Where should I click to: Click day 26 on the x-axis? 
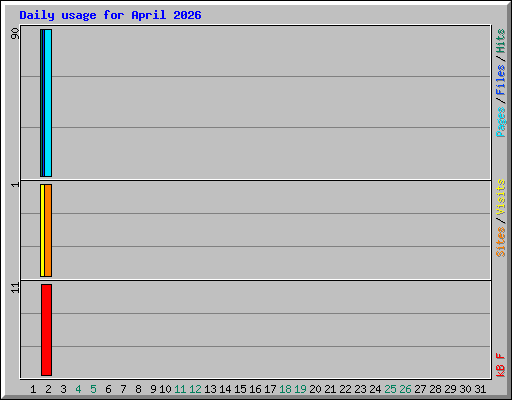pyautogui.click(x=405, y=389)
